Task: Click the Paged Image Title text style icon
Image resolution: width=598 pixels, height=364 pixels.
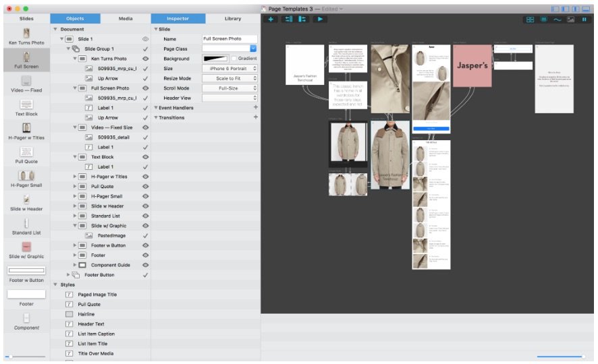Action: point(69,295)
